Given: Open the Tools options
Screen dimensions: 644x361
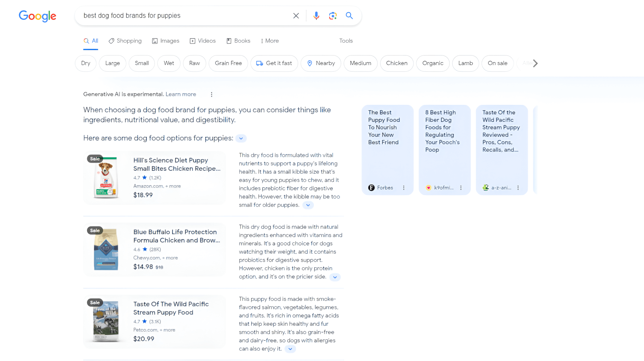Looking at the screenshot, I should tap(346, 41).
